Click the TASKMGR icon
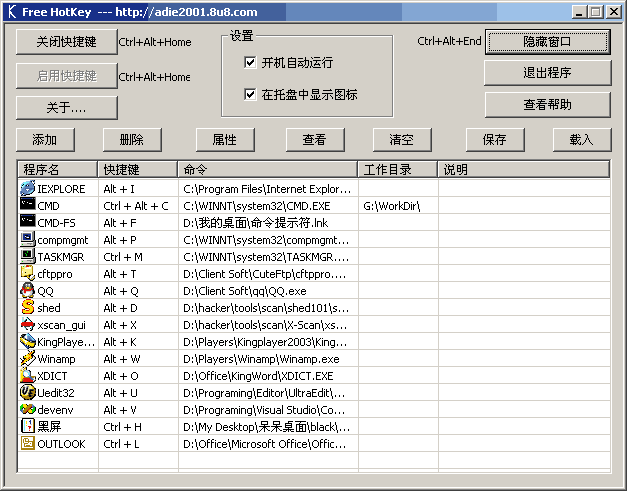The height and width of the screenshot is (491, 627). [x=28, y=256]
